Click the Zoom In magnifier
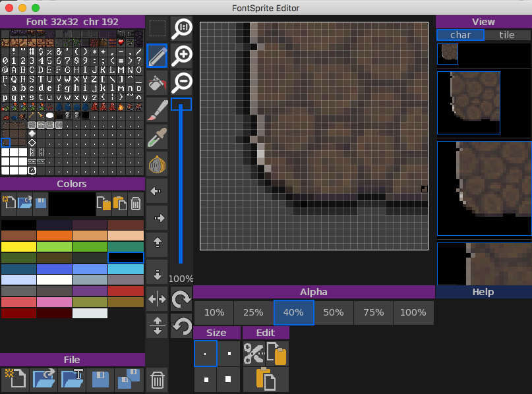Screen dimensions: 532x394 tap(181, 56)
